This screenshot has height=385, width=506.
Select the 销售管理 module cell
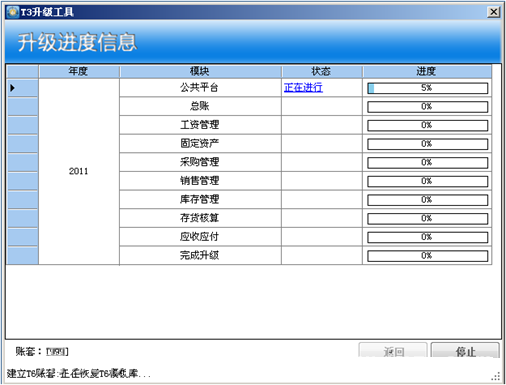click(200, 181)
